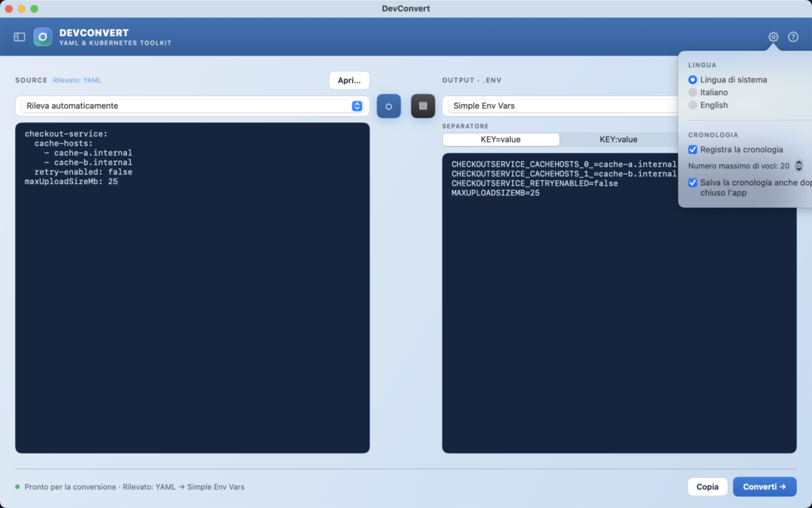
Task: Adjust Numero massimo di voci stepper
Action: (x=799, y=166)
